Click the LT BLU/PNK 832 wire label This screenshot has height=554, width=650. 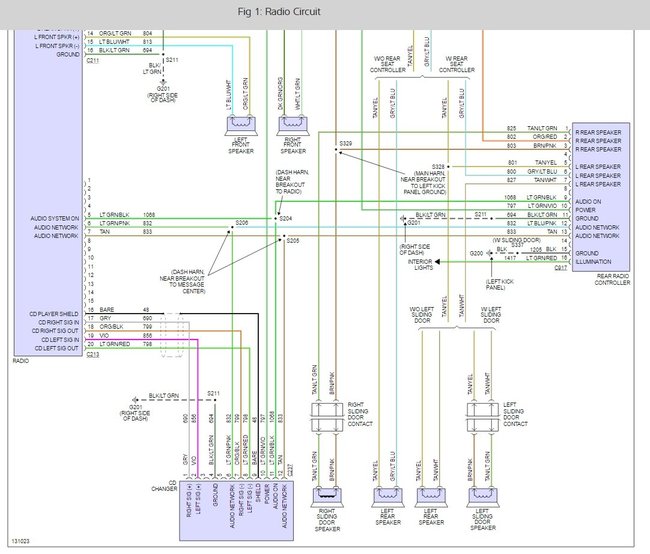pyautogui.click(x=532, y=223)
